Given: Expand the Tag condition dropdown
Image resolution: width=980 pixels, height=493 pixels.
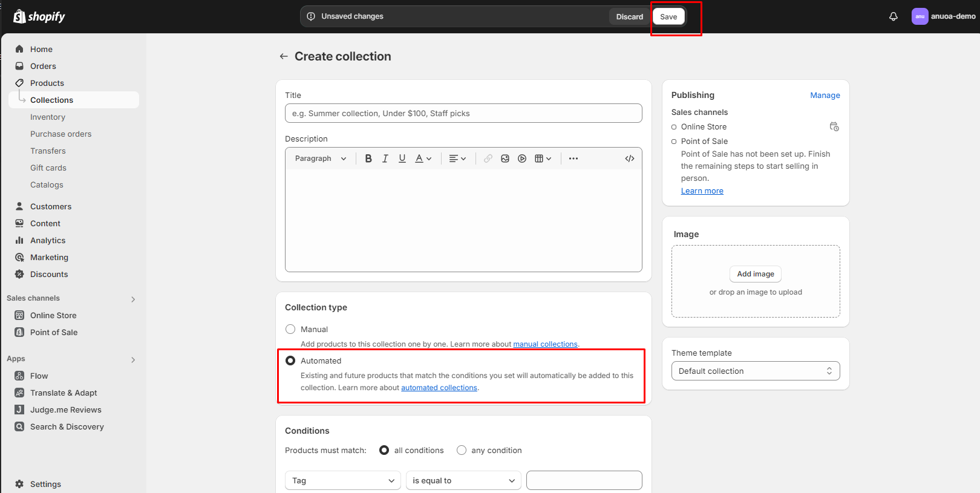Looking at the screenshot, I should (x=342, y=480).
